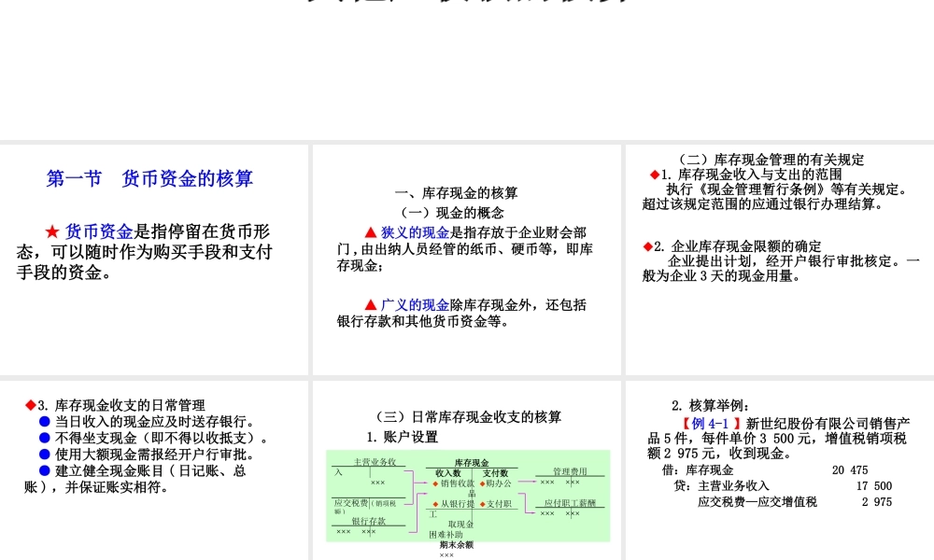Select the red ◆ beside 购办公品 in diagram

click(x=483, y=483)
